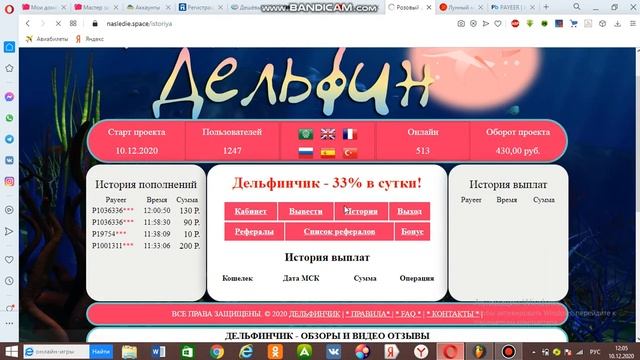Viewport: 640px width, 360px height.
Task: Switch to the Мастер browser tab
Action: tap(96, 7)
